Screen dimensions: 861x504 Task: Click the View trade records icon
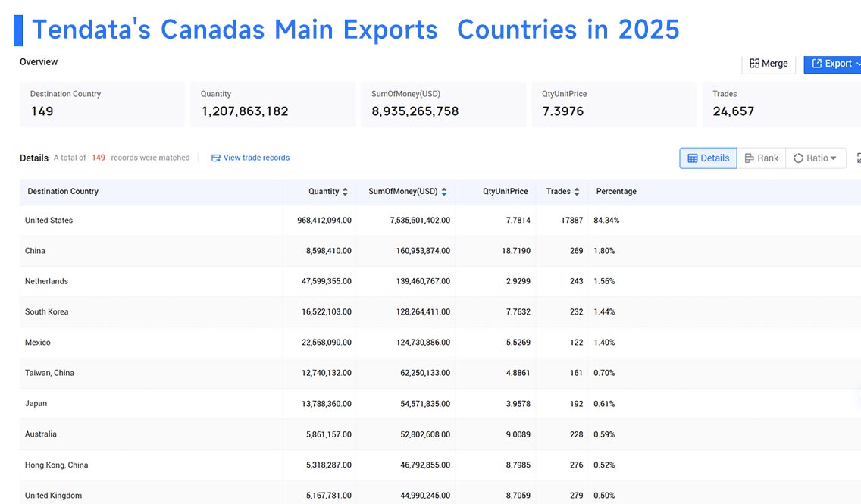click(216, 158)
